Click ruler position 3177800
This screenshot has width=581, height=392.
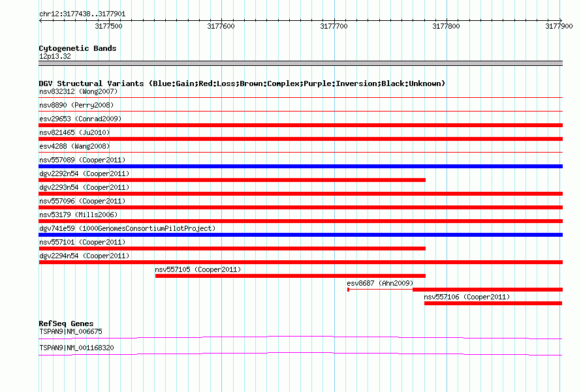point(446,26)
